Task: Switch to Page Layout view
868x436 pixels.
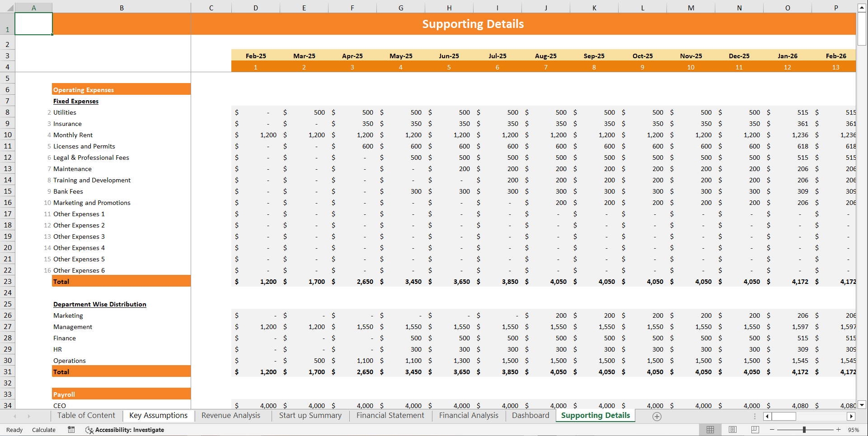Action: click(x=732, y=430)
